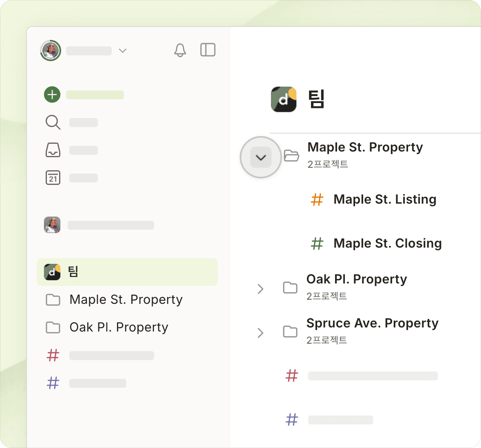481x448 pixels.
Task: Click the orange hash icon for Listing
Action: point(317,200)
